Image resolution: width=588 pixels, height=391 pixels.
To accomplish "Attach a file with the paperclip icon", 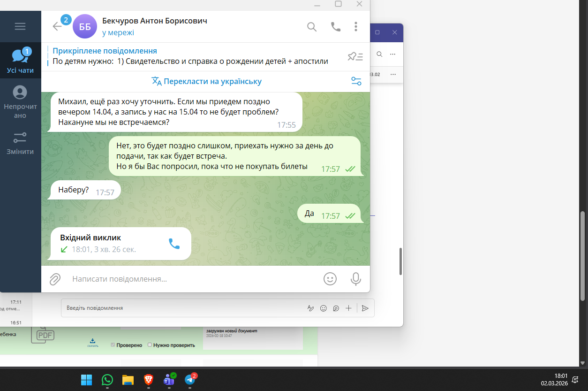I will 55,279.
